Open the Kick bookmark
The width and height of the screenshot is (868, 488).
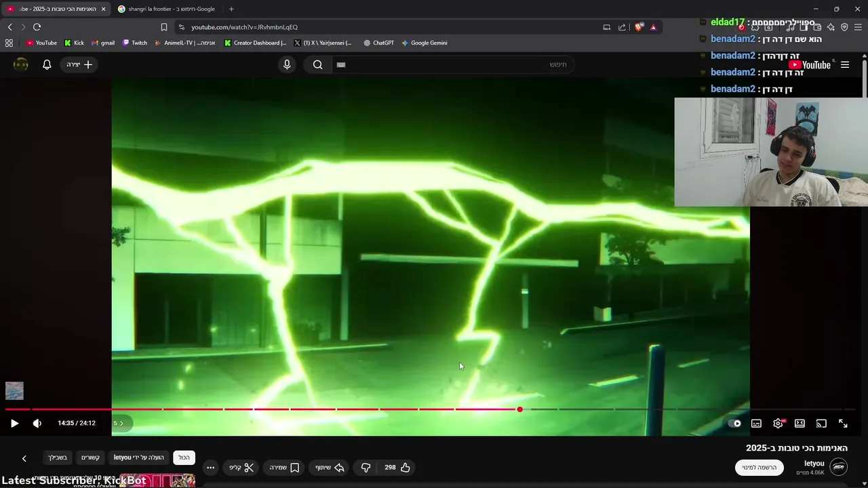pos(74,43)
